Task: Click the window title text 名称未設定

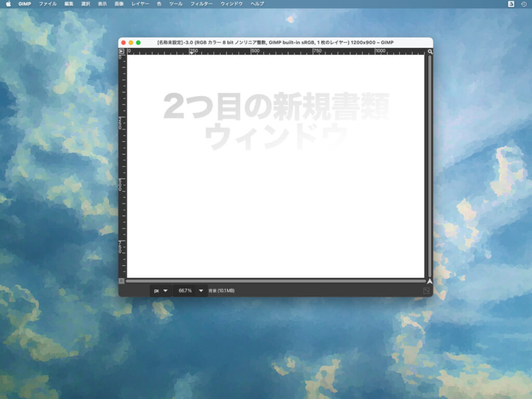Action: (x=170, y=43)
